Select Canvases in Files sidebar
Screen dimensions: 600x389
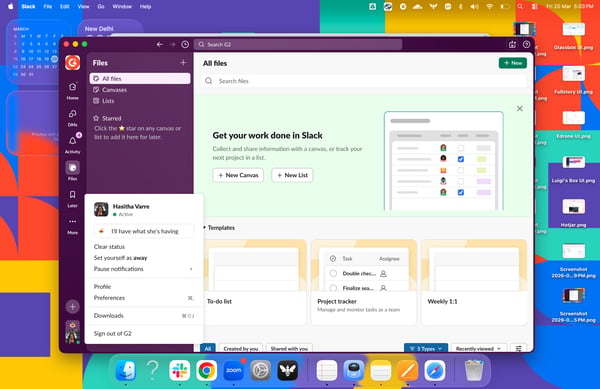pyautogui.click(x=140, y=90)
